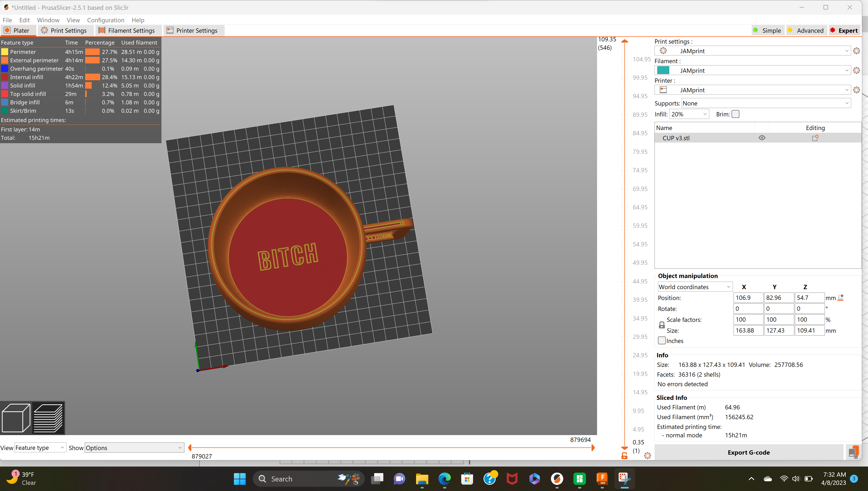The height and width of the screenshot is (491, 868).
Task: Select the sliced layers preview icon
Action: click(x=48, y=418)
